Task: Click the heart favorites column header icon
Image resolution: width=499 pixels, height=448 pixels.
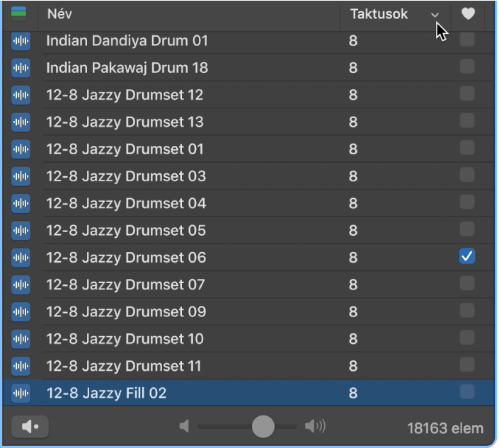Action: click(x=467, y=13)
